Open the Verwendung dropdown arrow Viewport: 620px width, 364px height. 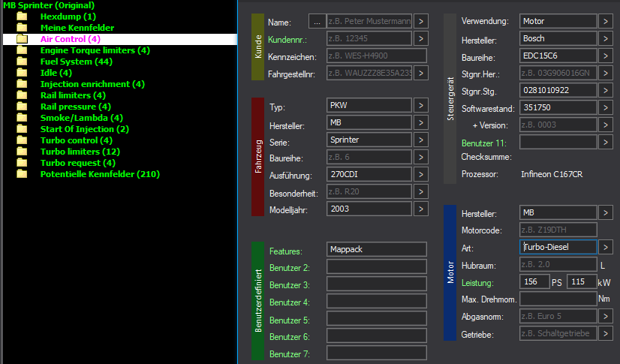(x=605, y=21)
